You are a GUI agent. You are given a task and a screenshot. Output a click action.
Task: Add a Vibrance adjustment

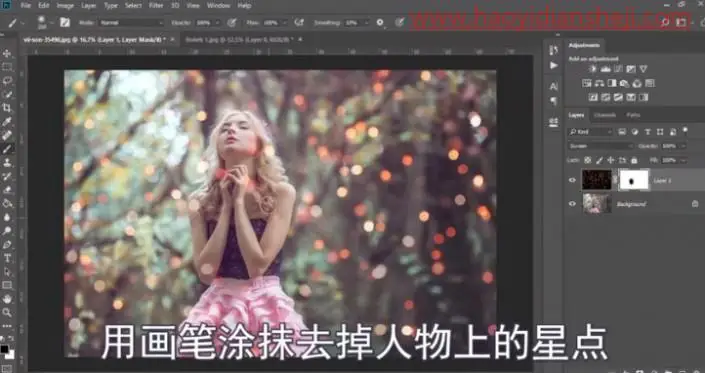pos(643,69)
